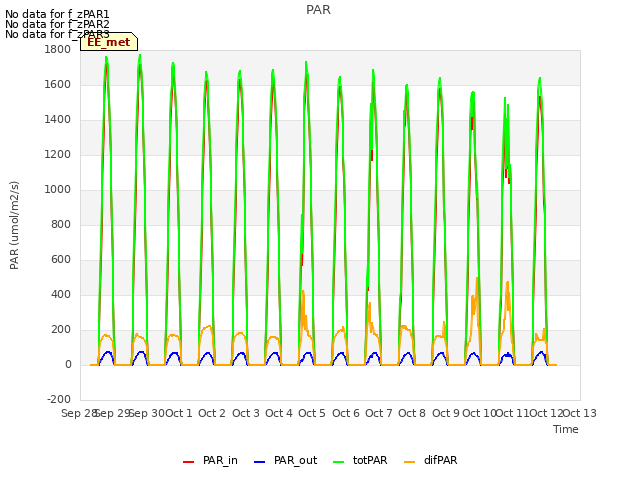This screenshot has height=480, width=640.
Task: Click the 1800 y-axis tick label
Action: pos(58,50)
